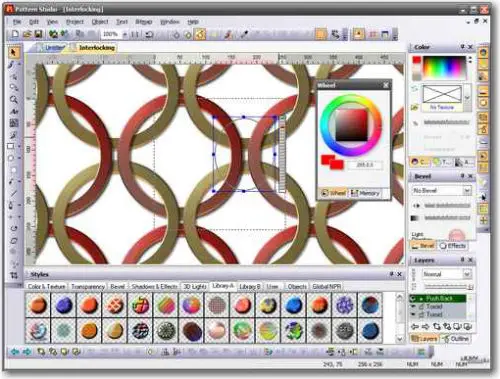The image size is (500, 379).
Task: Click the Memory button in Wheel dialog
Action: [x=365, y=193]
